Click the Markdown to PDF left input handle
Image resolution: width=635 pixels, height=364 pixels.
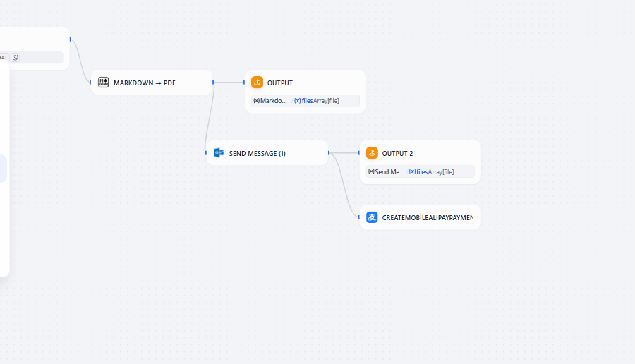(x=90, y=83)
